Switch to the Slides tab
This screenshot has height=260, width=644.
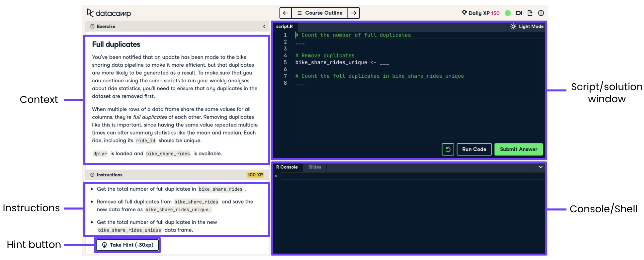tap(315, 167)
